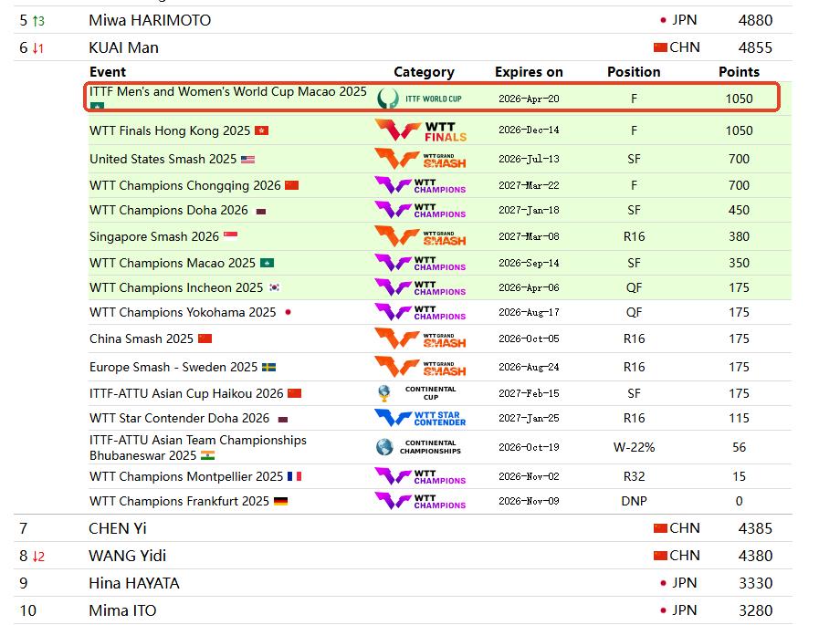840x625 pixels.
Task: Click WTT Finals logo in Hong Kong row
Action: tap(421, 130)
